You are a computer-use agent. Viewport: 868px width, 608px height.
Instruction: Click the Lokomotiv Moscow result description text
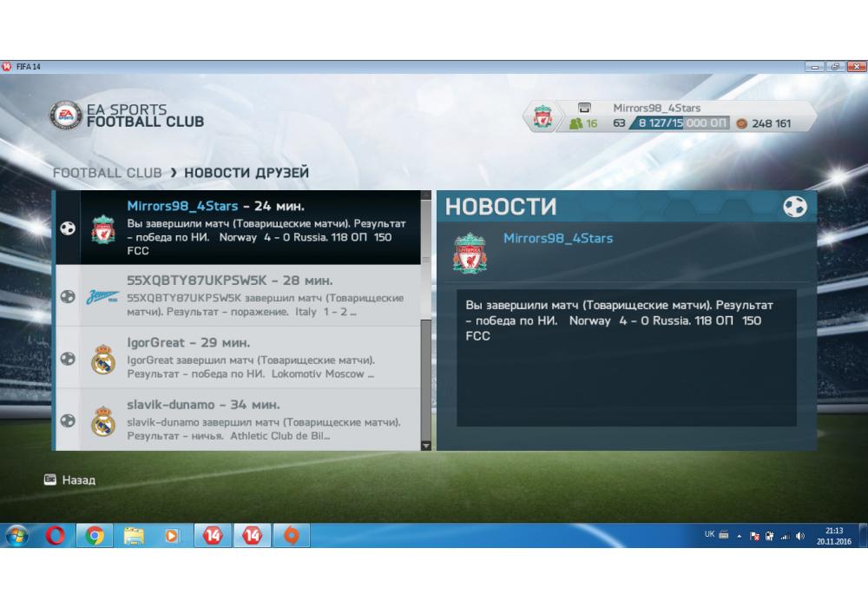click(x=252, y=367)
